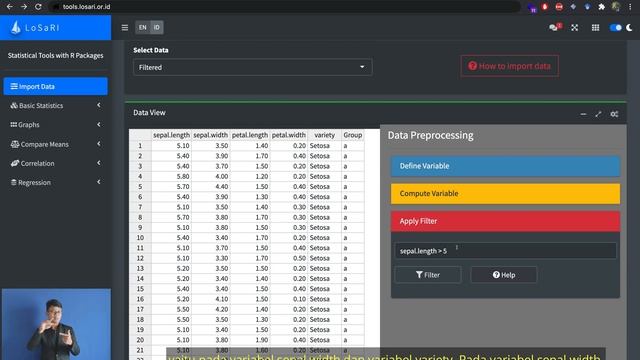640x360 pixels.
Task: Open the browser extensions puzzle icon
Action: click(601, 7)
